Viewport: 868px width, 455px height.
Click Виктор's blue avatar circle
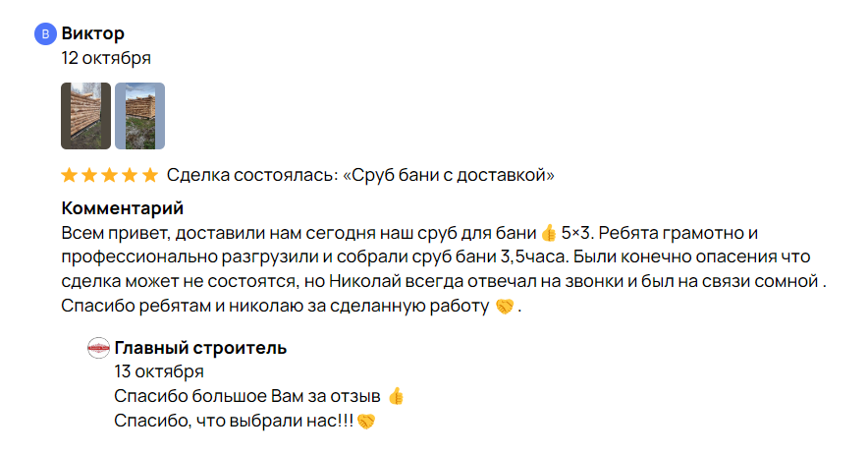point(45,33)
